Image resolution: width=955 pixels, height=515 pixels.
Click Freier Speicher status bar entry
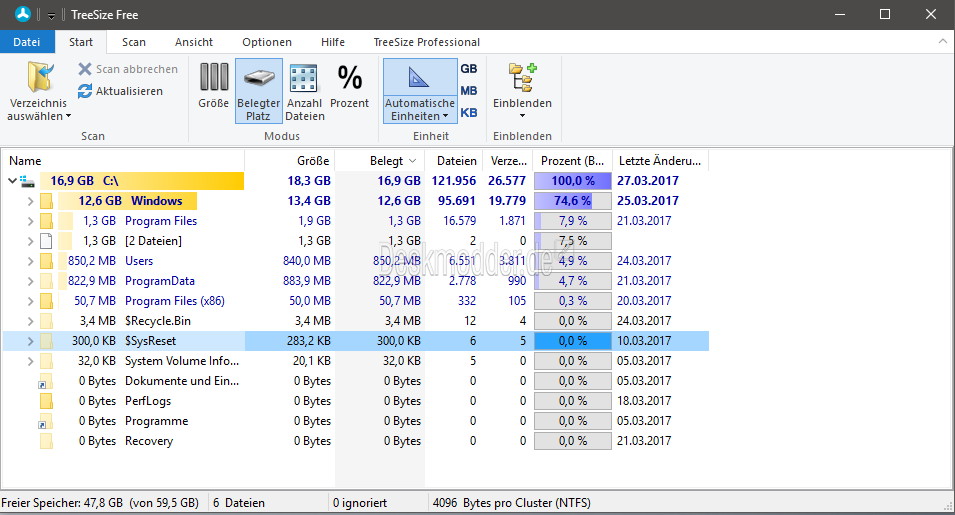[x=100, y=503]
